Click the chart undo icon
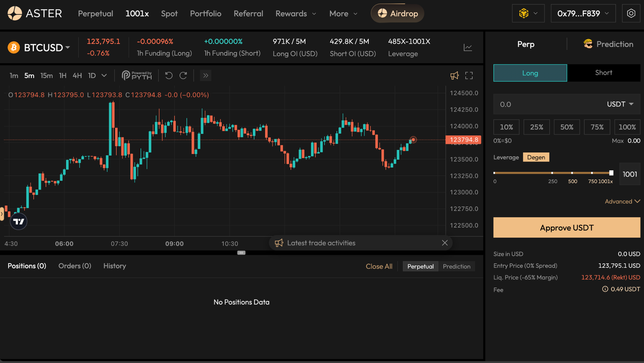This screenshot has width=644, height=363. [x=169, y=75]
